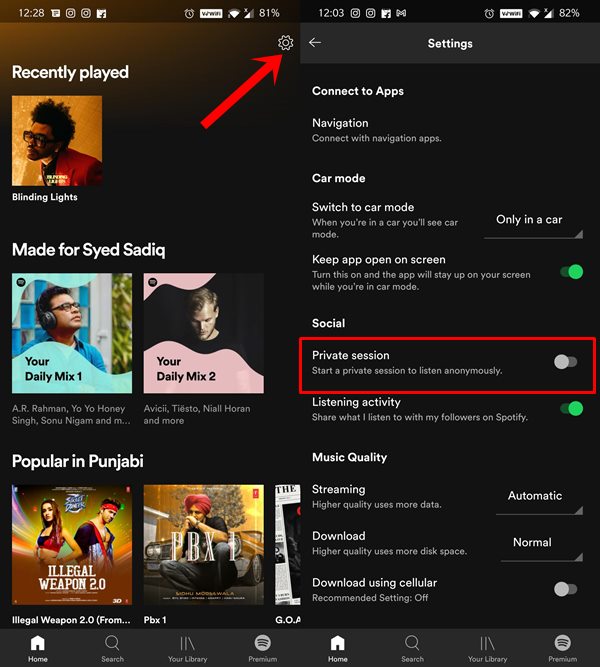The image size is (600, 667).
Task: Open Your Library in left screen nav bar
Action: coord(187,648)
